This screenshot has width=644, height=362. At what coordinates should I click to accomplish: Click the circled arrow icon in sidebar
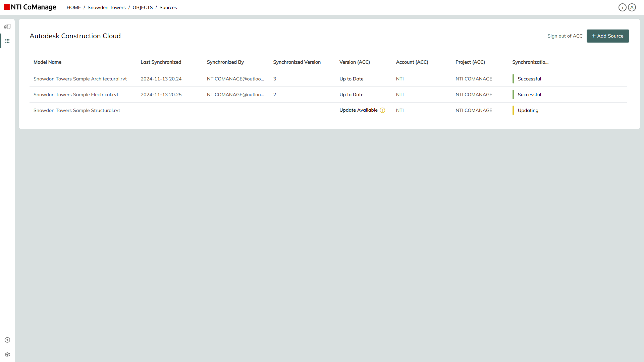7,340
